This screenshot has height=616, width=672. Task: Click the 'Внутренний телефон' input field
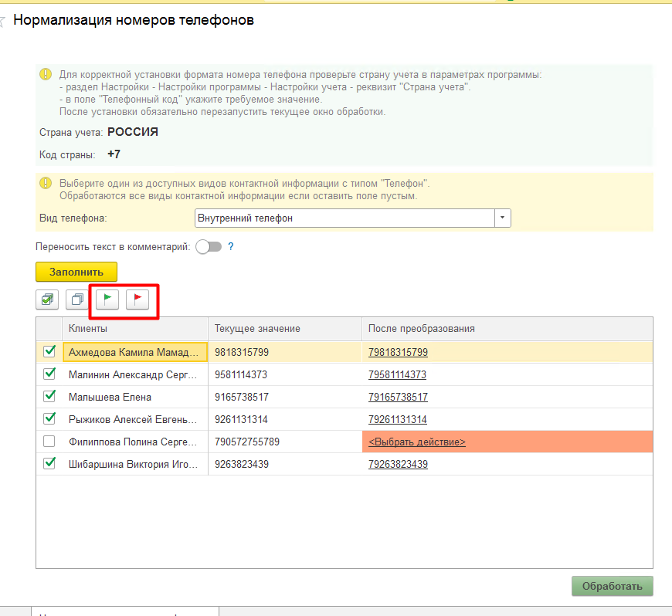coord(344,218)
